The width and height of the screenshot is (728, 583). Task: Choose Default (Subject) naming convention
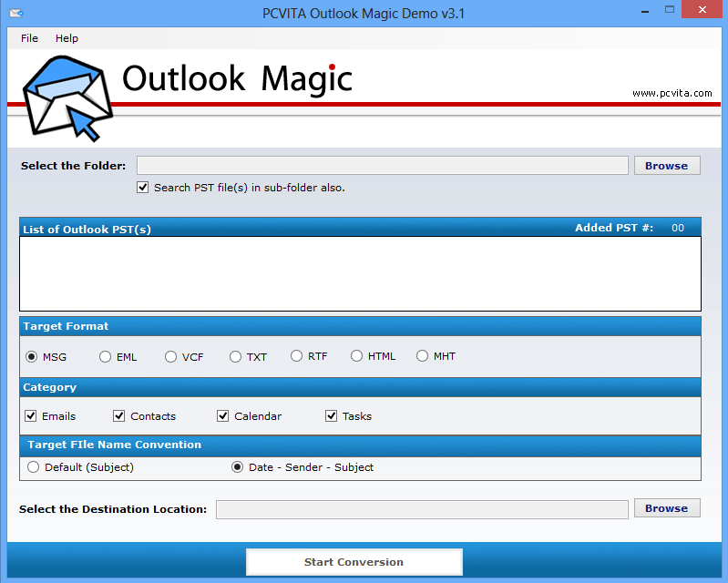point(33,467)
